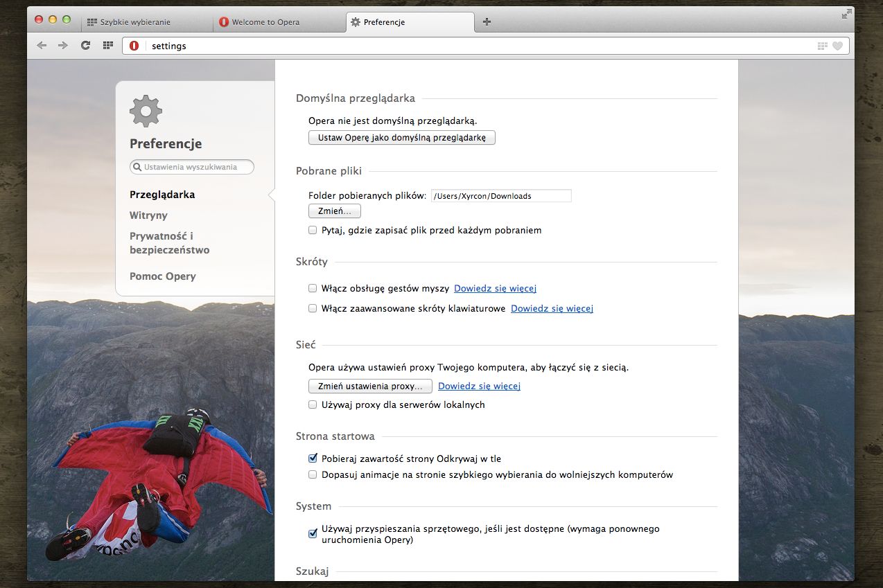This screenshot has width=883, height=588.
Task: Click the gear icon on Preferencje tab
Action: click(x=356, y=22)
